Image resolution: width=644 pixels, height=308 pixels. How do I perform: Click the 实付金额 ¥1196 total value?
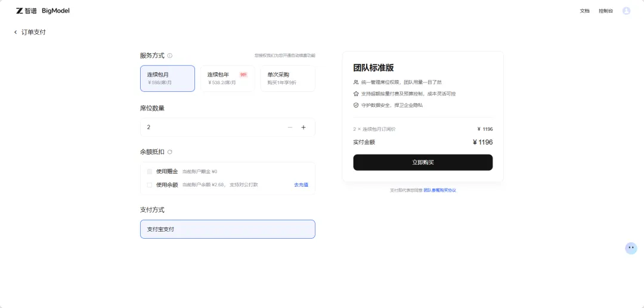click(482, 142)
